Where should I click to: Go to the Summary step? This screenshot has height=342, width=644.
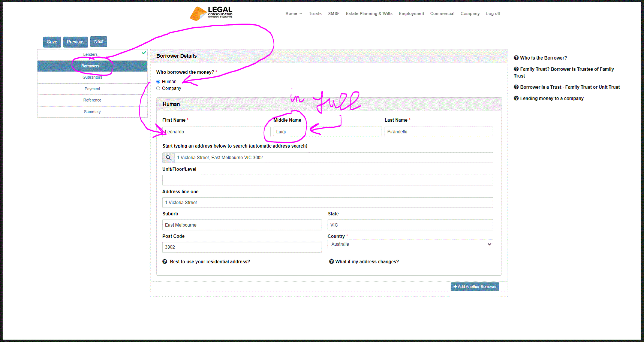click(x=92, y=112)
